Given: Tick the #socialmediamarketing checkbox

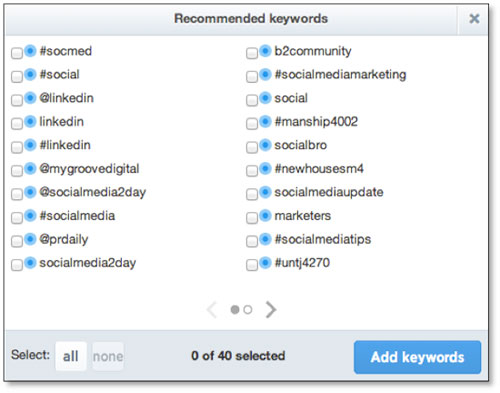Looking at the screenshot, I should point(252,77).
